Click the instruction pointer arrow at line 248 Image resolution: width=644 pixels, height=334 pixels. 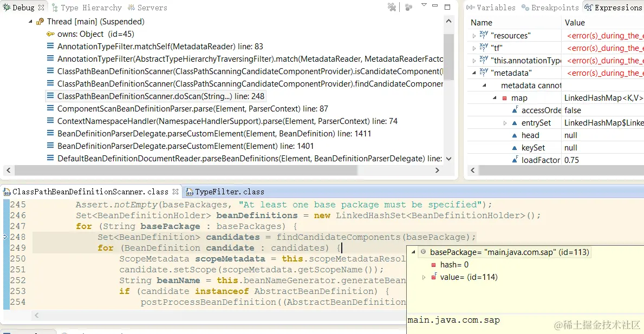[x=5, y=237]
